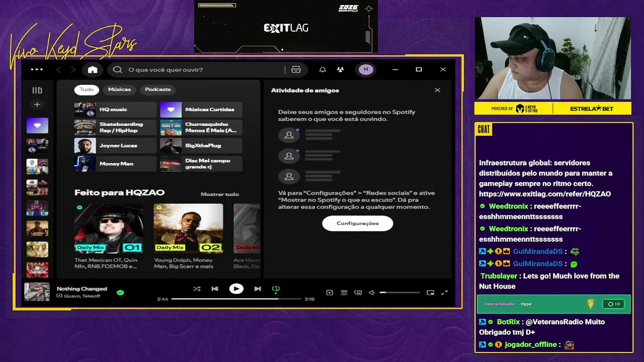Create a playlist with the plus icon
This screenshot has height=362, width=644.
pos(37,105)
